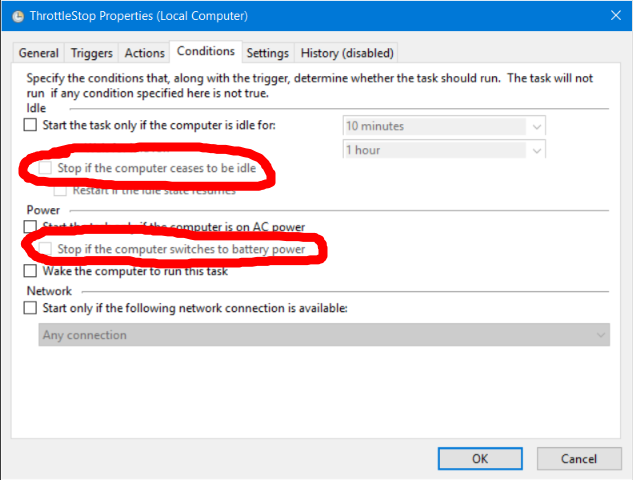
Task: Switch to the General tab
Action: coord(38,53)
